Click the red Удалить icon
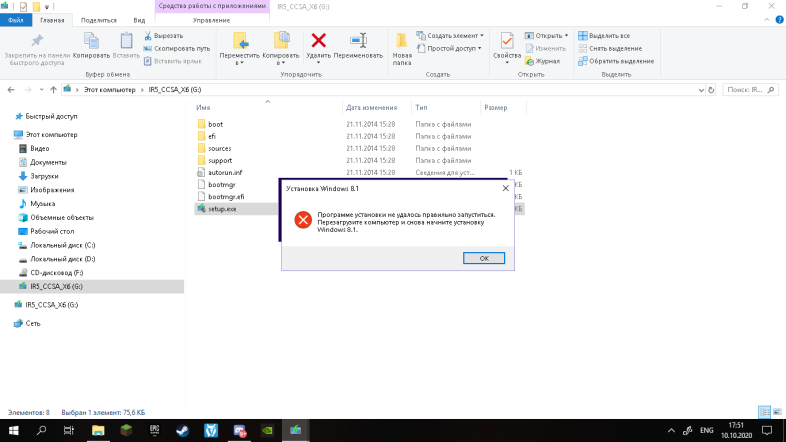The width and height of the screenshot is (786, 442). coord(318,41)
